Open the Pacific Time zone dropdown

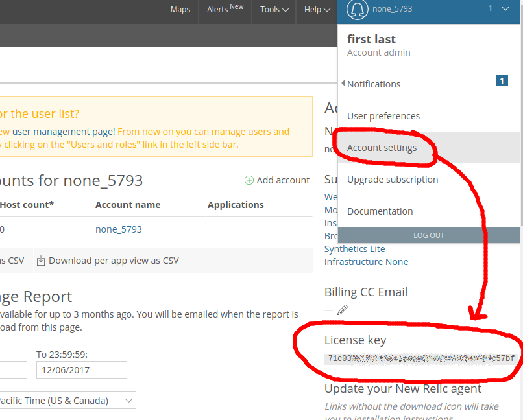[x=67, y=401]
